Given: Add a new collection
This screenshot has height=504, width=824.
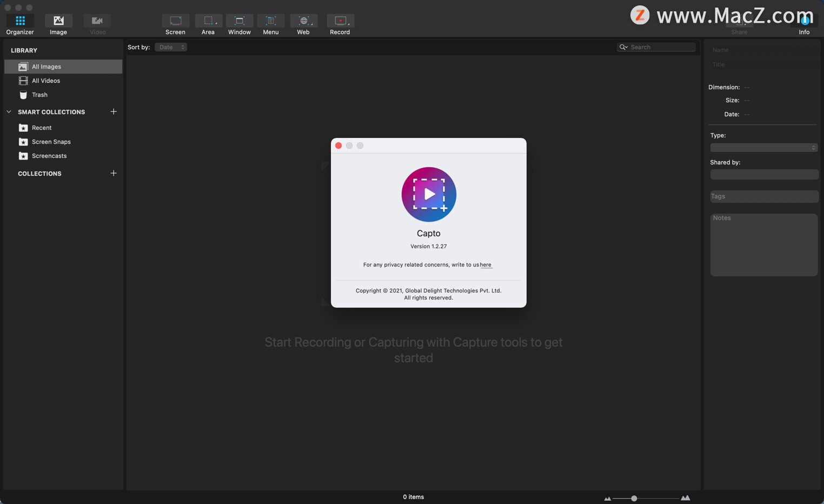Looking at the screenshot, I should pos(114,173).
